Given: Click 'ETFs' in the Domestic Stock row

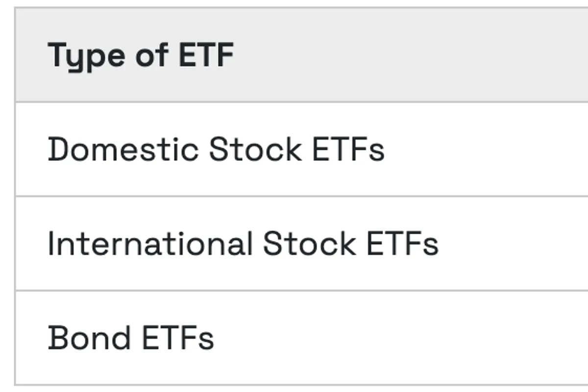Looking at the screenshot, I should 348,149.
